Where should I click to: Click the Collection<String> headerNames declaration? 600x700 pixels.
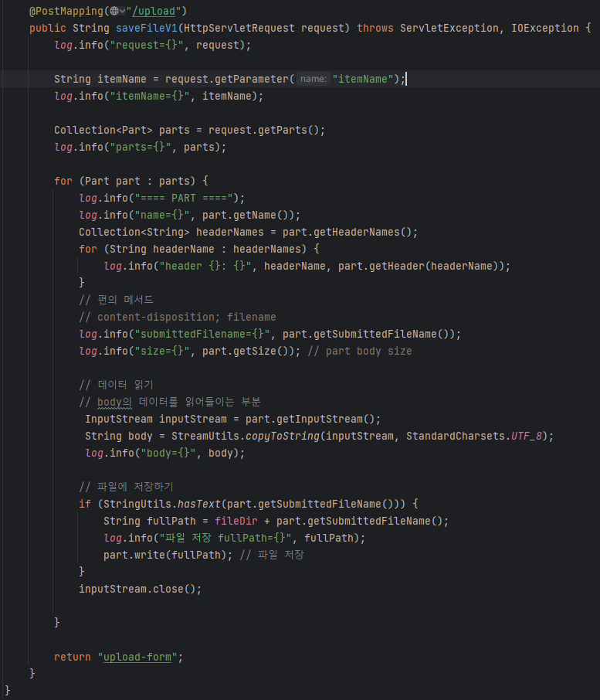pyautogui.click(x=171, y=232)
